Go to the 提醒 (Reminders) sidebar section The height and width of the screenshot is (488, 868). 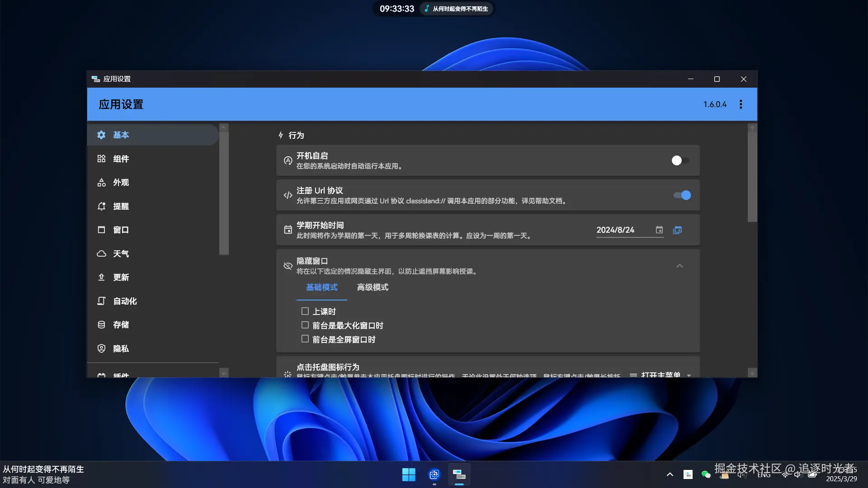(121, 206)
